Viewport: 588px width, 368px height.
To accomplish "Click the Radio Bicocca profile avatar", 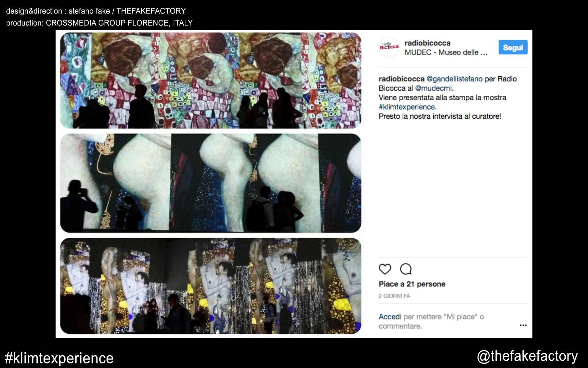I will 389,47.
